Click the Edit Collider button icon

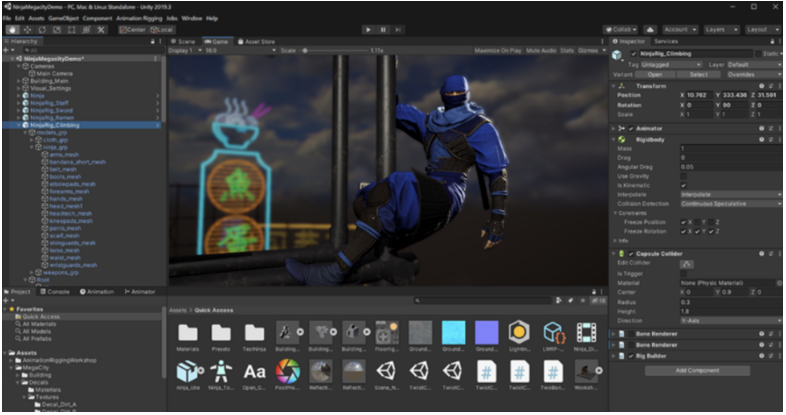687,264
